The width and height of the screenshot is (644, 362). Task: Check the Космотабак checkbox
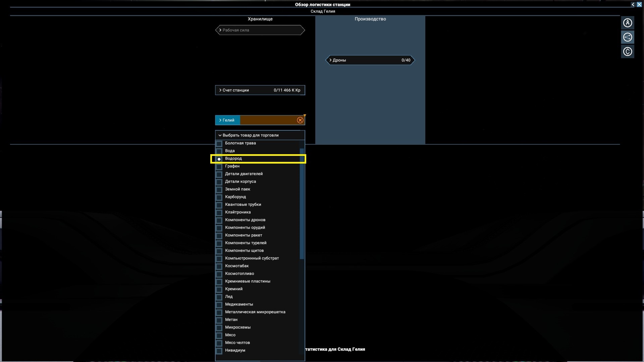point(219,266)
